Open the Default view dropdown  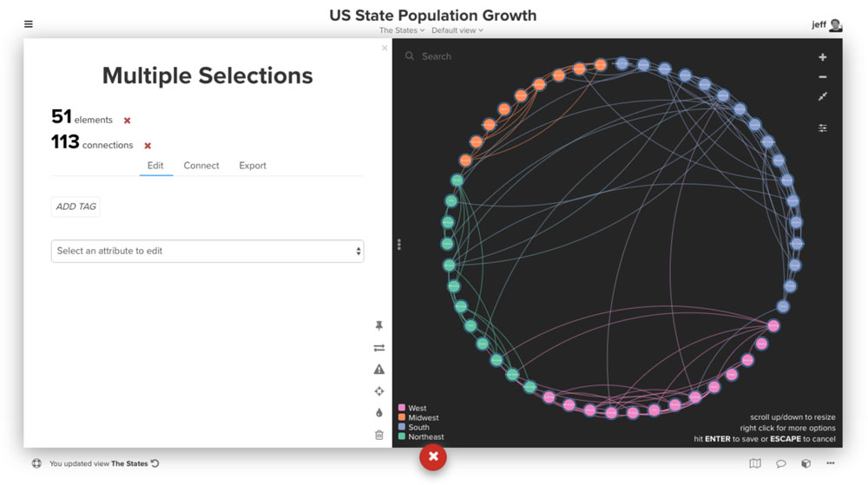(457, 30)
